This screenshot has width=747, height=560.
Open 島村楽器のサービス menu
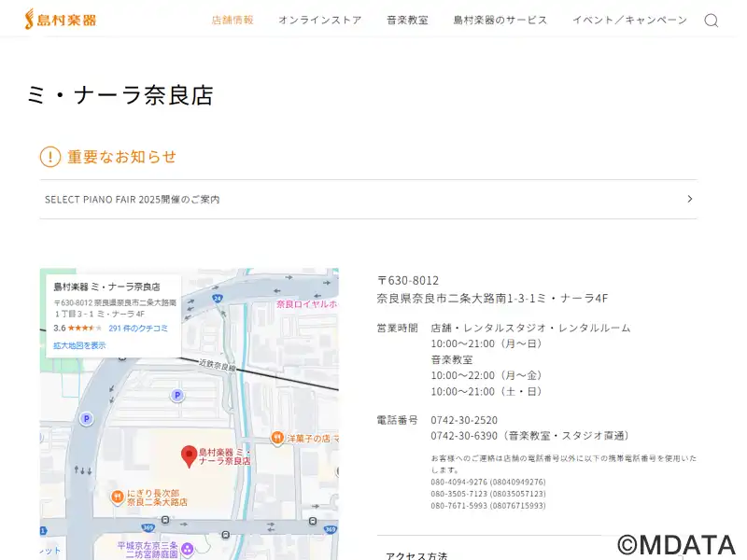500,20
